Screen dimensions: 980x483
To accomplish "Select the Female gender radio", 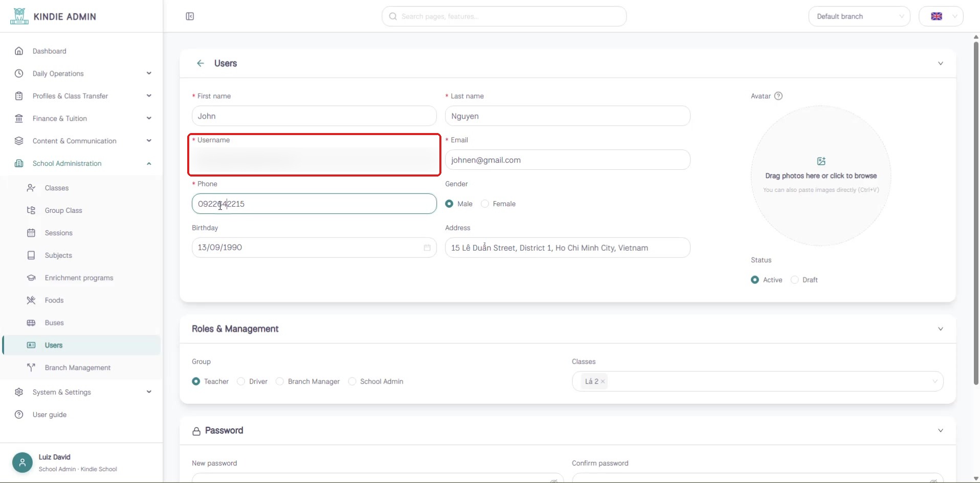I will click(x=485, y=204).
